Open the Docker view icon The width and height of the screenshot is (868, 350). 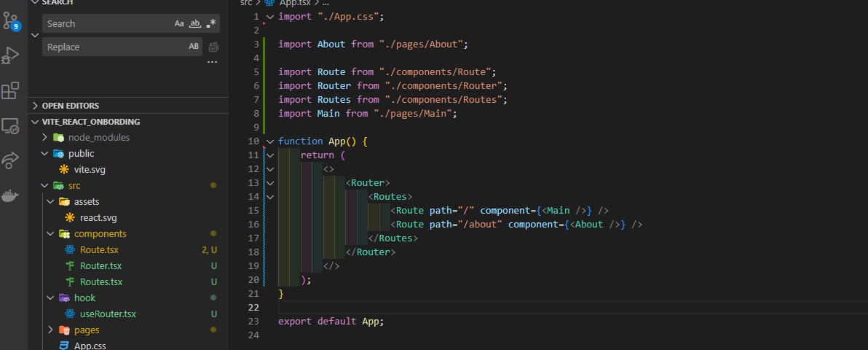pyautogui.click(x=10, y=196)
